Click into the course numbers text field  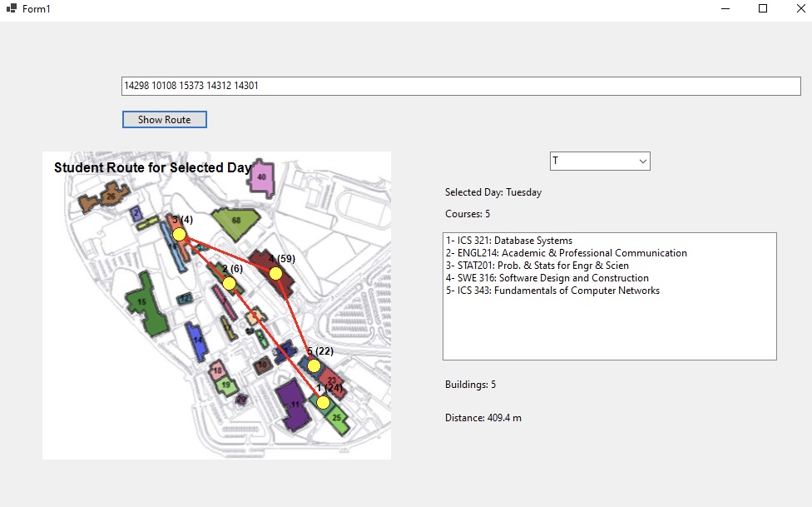461,86
